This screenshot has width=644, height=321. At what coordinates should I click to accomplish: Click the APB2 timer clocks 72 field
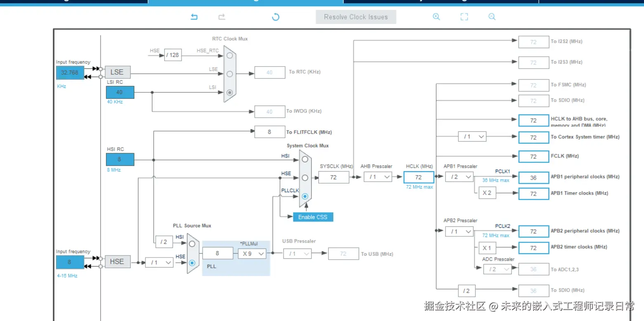click(534, 248)
